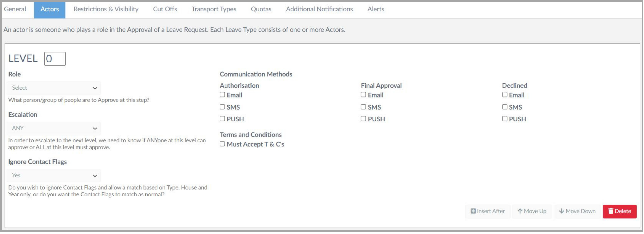Click the Alerts tab
Image resolution: width=644 pixels, height=234 pixels.
[x=376, y=9]
